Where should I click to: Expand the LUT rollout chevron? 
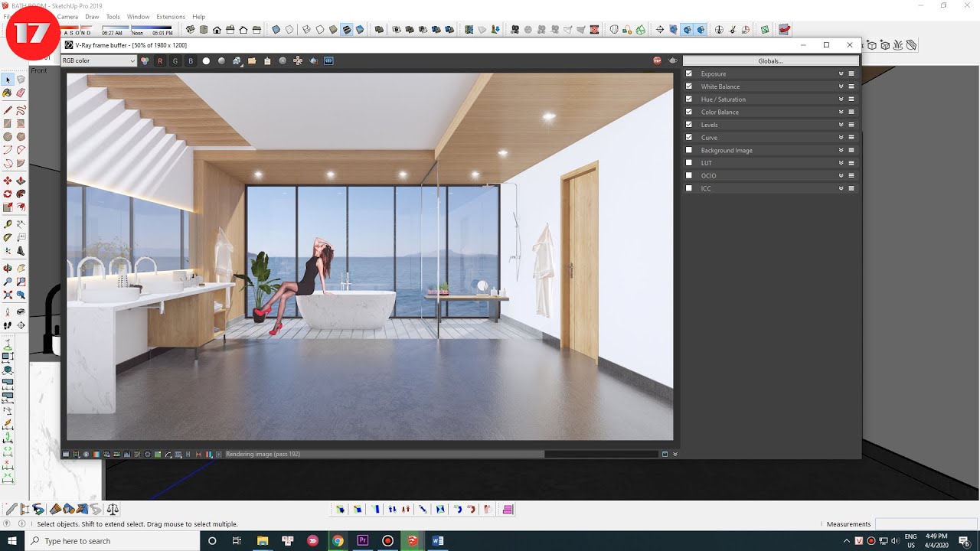tap(841, 163)
